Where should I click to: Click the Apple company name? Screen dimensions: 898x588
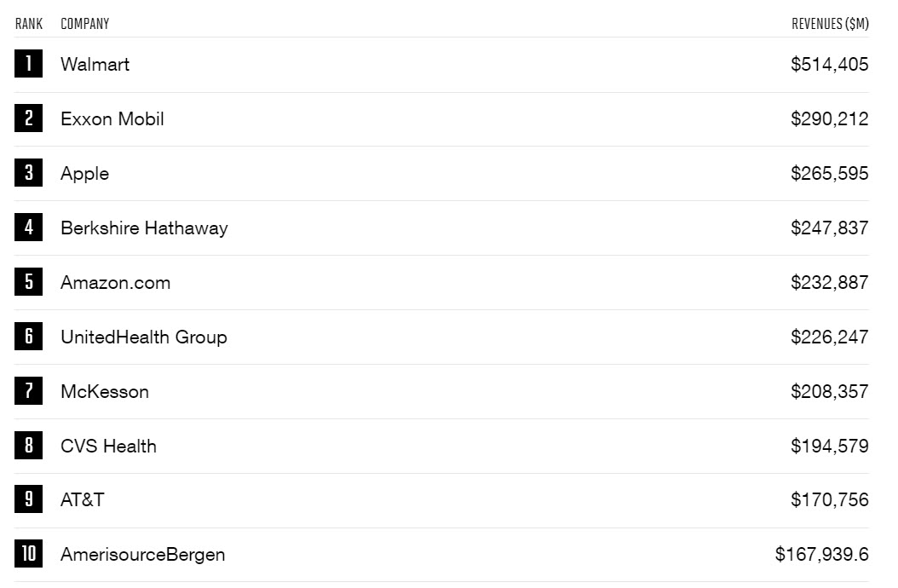pos(85,173)
